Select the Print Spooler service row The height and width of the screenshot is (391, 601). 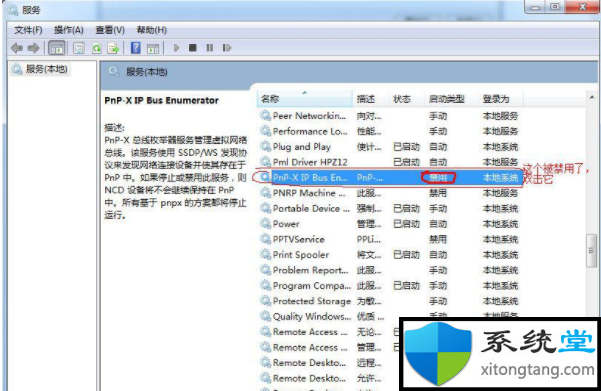(x=389, y=255)
